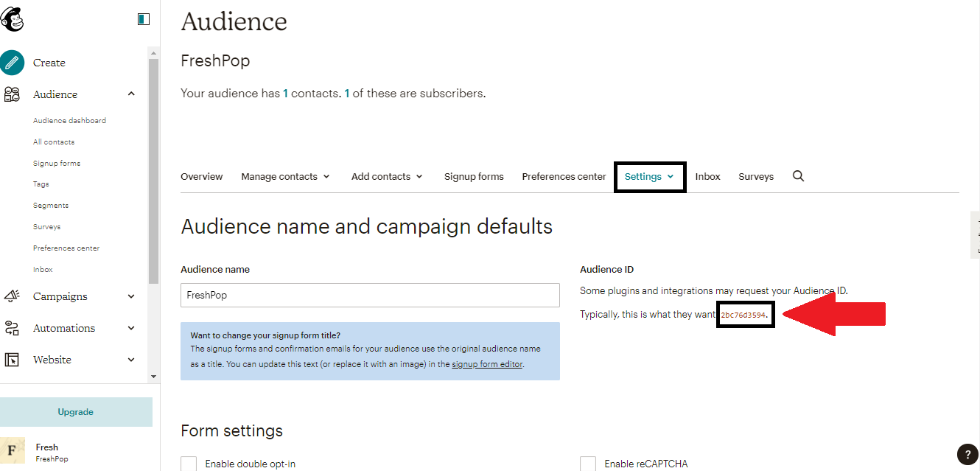Switch to the Signup forms tab
Viewport: 980px width, 471px height.
click(x=474, y=177)
